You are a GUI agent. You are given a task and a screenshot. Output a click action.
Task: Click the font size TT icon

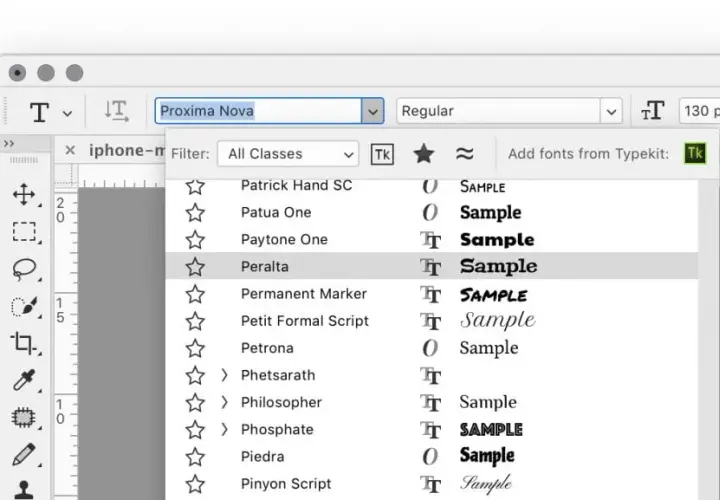tap(652, 111)
